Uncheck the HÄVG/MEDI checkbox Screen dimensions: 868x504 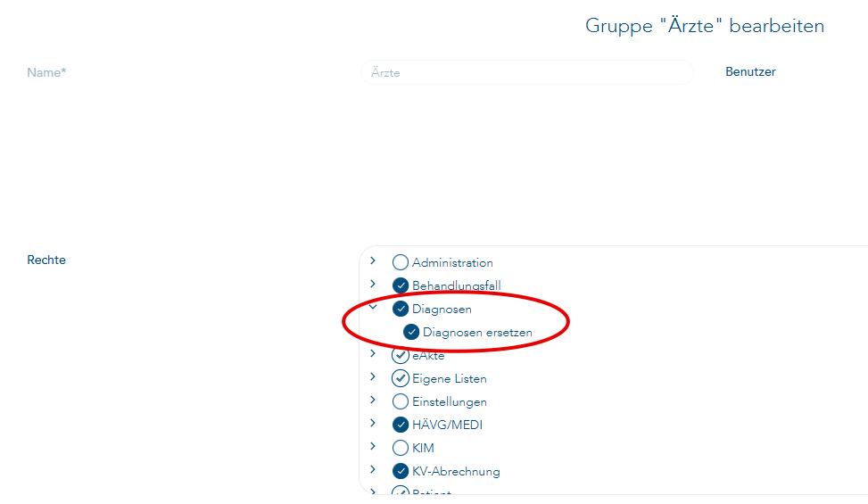tap(401, 426)
